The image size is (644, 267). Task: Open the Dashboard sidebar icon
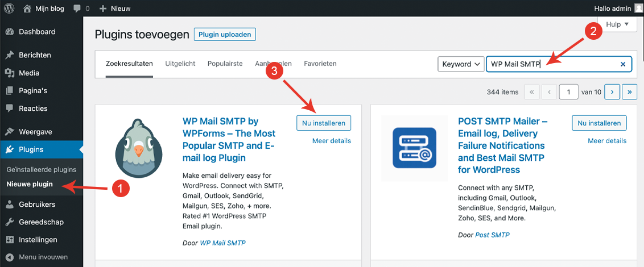click(x=10, y=32)
